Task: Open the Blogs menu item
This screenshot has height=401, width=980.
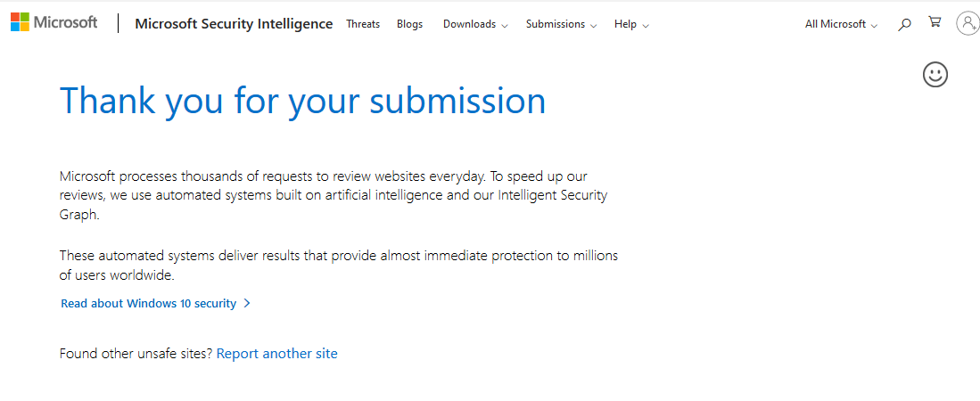Action: pyautogui.click(x=409, y=24)
